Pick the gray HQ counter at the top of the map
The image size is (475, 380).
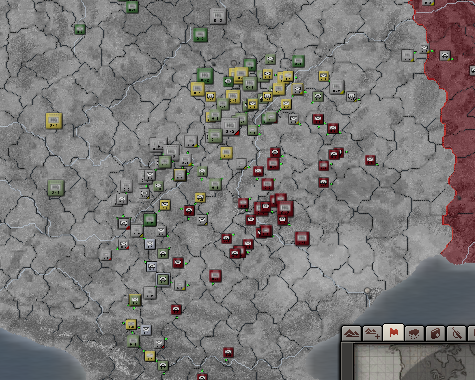(x=218, y=16)
